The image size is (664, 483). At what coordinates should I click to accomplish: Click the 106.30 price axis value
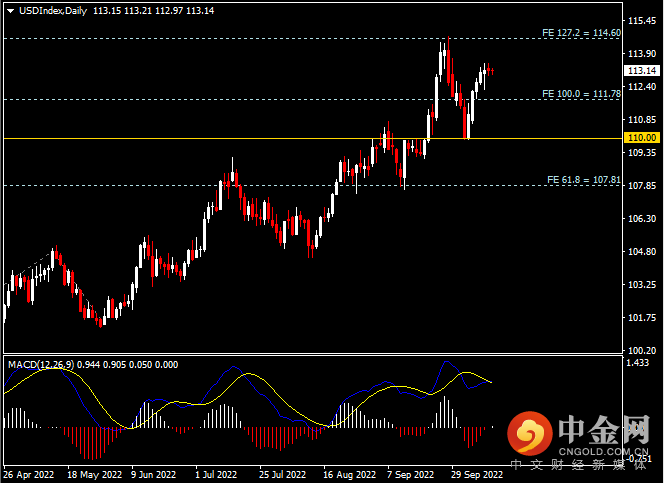click(642, 219)
